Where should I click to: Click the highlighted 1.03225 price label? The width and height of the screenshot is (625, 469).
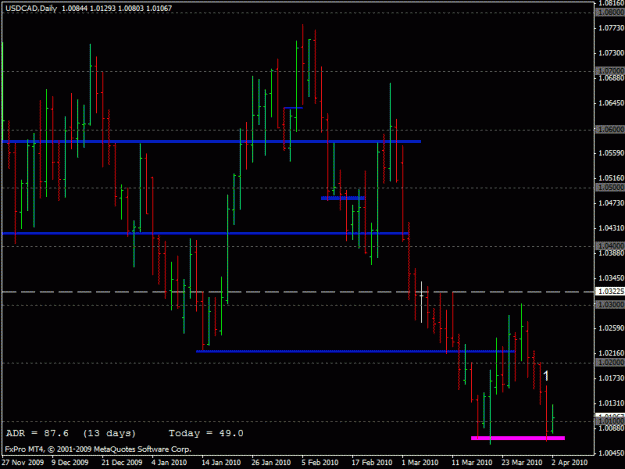click(x=610, y=291)
